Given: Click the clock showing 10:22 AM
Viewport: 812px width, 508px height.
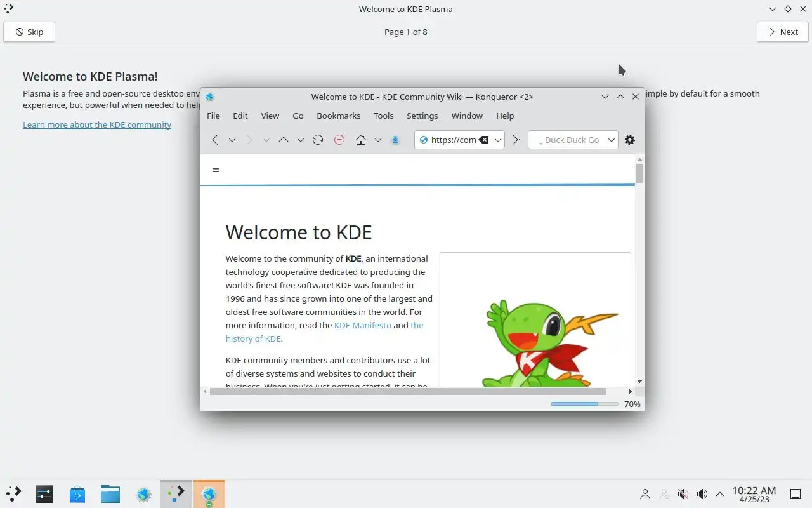Looking at the screenshot, I should click(754, 494).
